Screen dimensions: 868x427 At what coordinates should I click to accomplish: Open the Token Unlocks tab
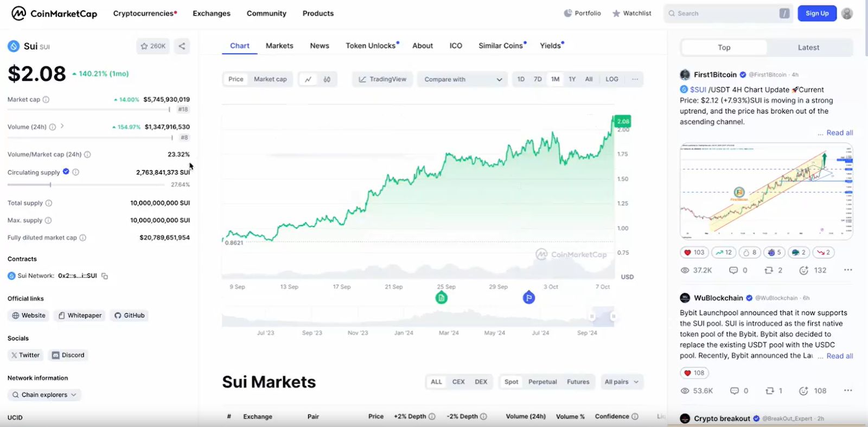click(x=371, y=46)
